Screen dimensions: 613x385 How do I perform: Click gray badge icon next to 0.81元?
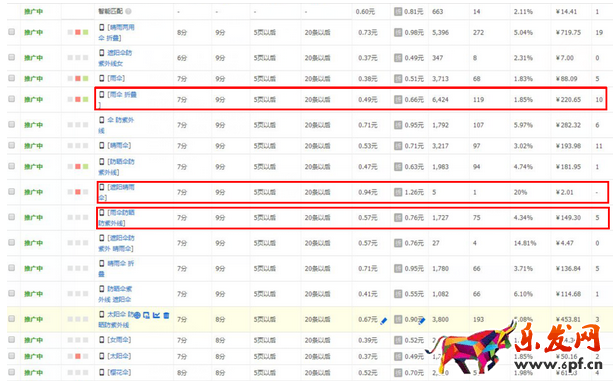[398, 11]
